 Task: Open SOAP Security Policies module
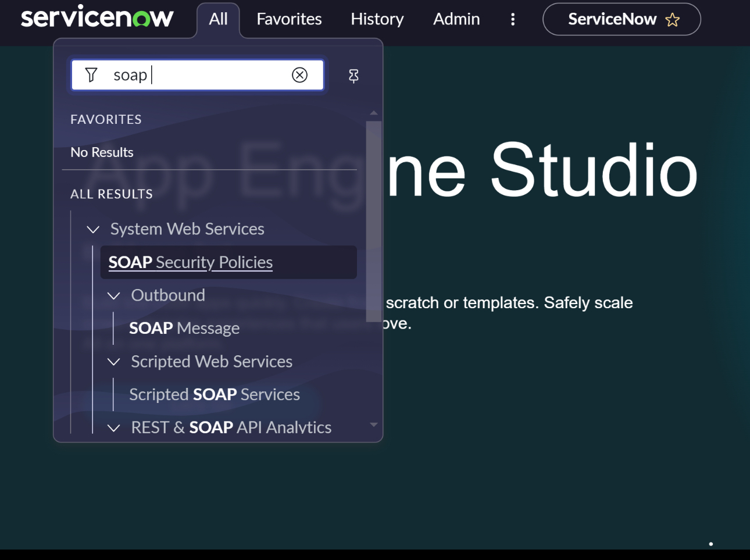point(191,262)
